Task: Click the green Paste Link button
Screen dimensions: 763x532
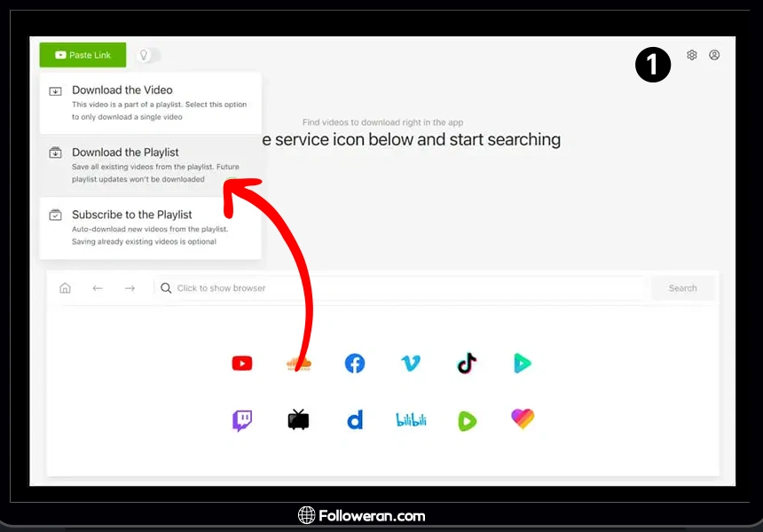Action: (83, 55)
